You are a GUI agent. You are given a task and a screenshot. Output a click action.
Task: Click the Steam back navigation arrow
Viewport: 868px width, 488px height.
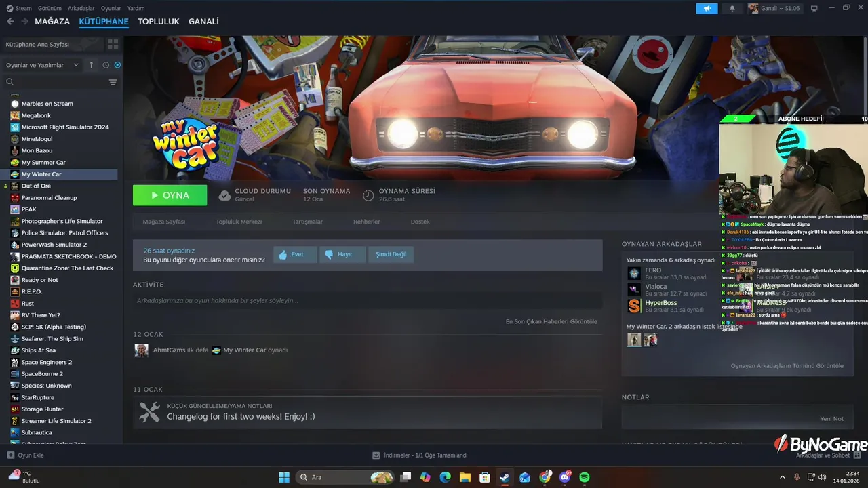pos(10,22)
